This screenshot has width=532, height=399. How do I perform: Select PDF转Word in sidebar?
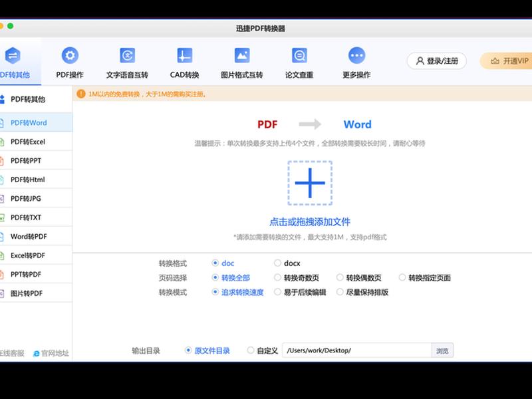click(x=36, y=122)
